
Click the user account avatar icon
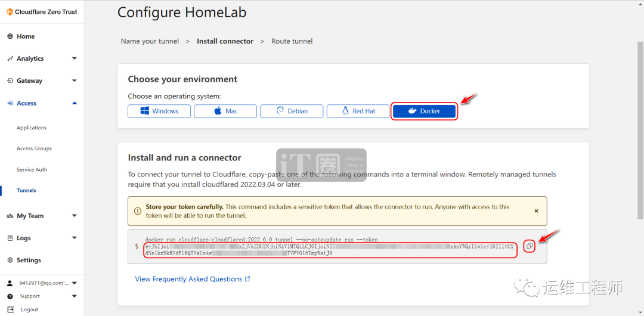[10, 283]
